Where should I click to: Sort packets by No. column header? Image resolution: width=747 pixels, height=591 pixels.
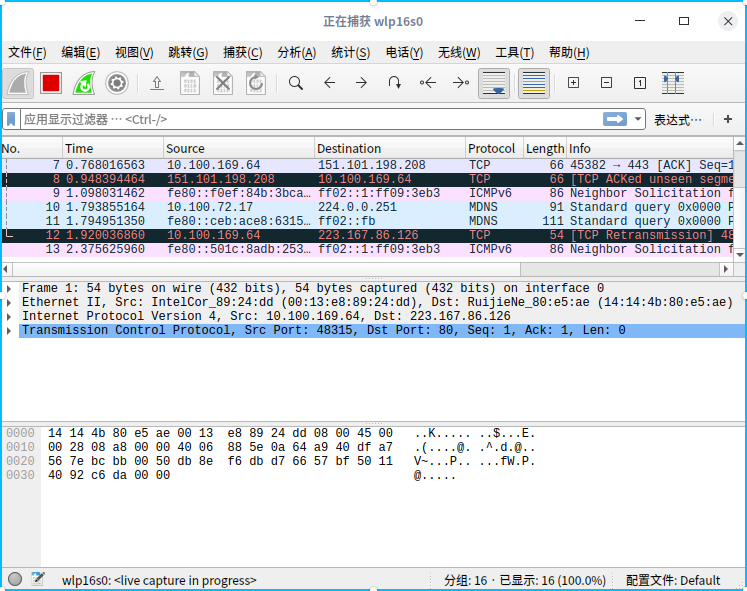31,149
